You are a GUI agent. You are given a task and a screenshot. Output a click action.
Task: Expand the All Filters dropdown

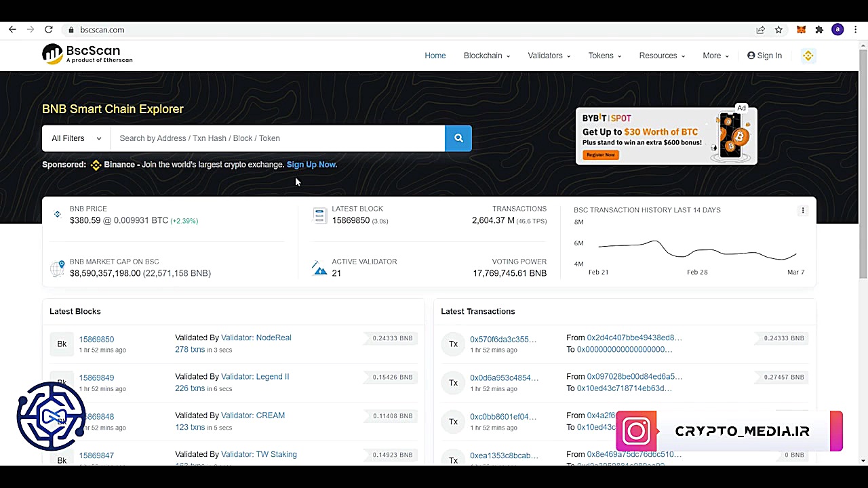[76, 138]
